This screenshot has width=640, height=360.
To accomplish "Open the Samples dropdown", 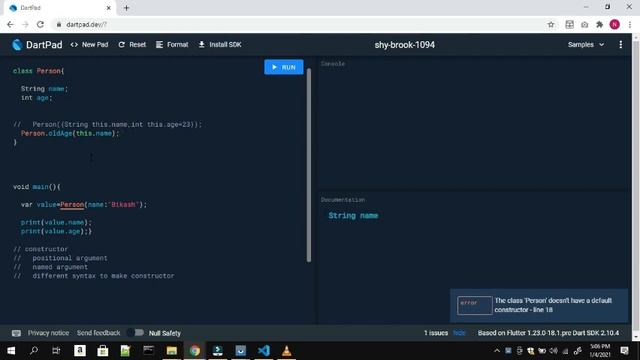I will [x=586, y=44].
